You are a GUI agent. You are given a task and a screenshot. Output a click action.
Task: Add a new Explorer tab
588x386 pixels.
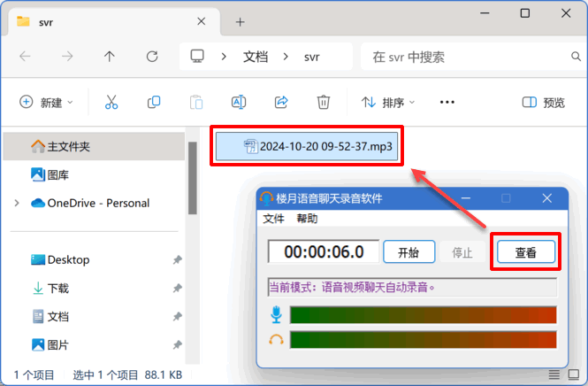240,22
